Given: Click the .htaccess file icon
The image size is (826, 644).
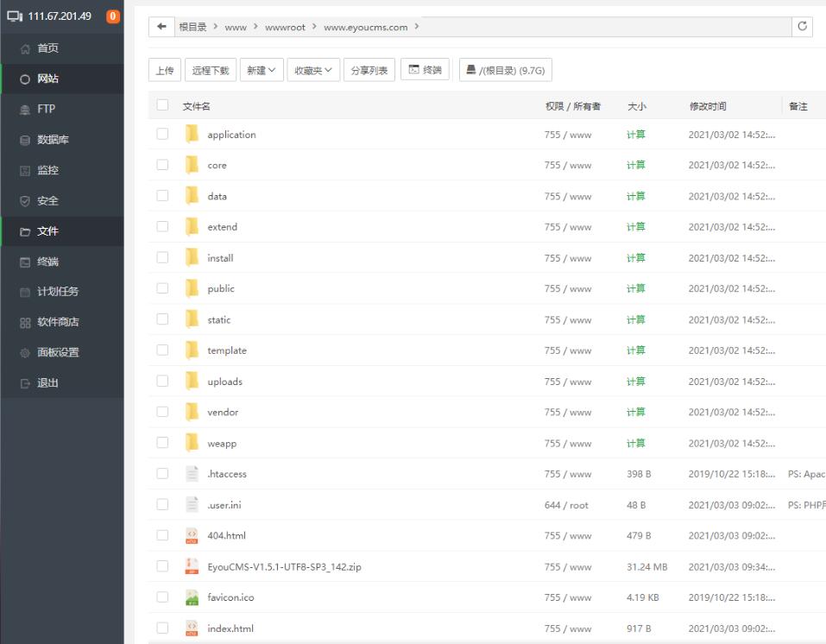Looking at the screenshot, I should (192, 474).
